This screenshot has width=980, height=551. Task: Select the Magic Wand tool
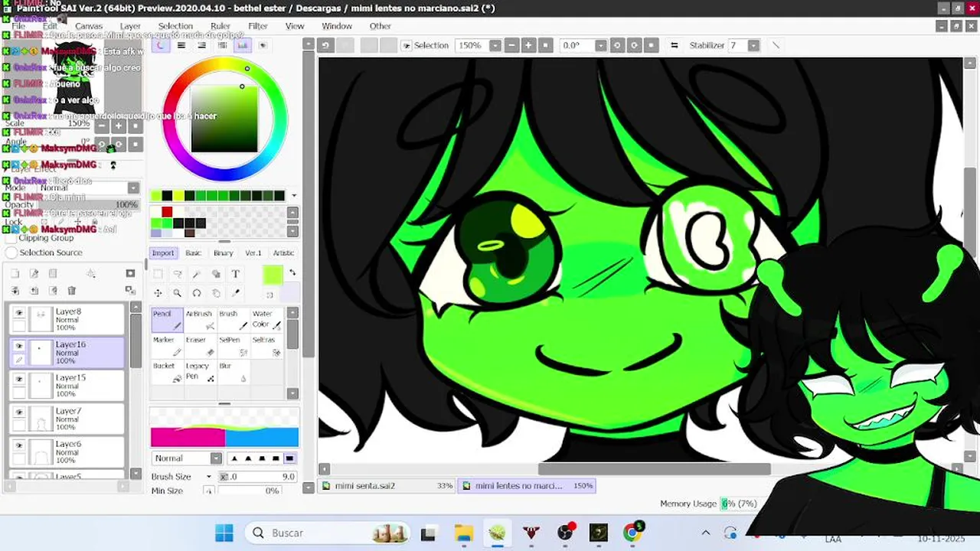[x=197, y=274]
